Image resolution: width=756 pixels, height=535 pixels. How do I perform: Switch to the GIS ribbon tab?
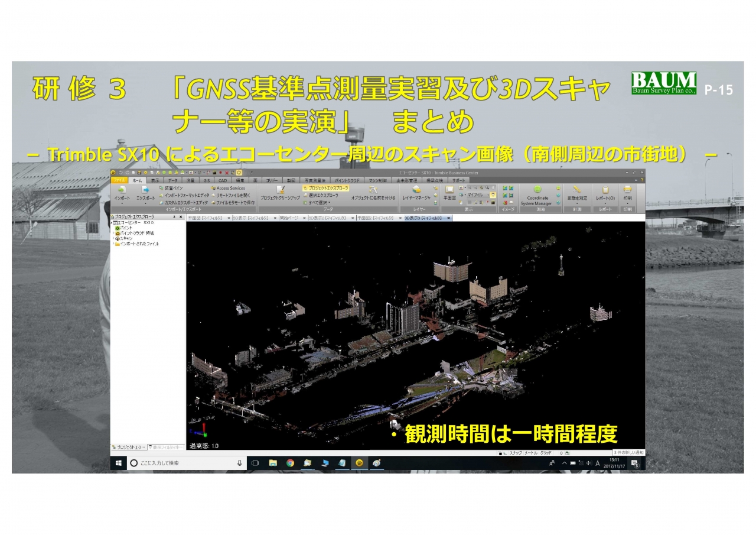[x=207, y=180]
